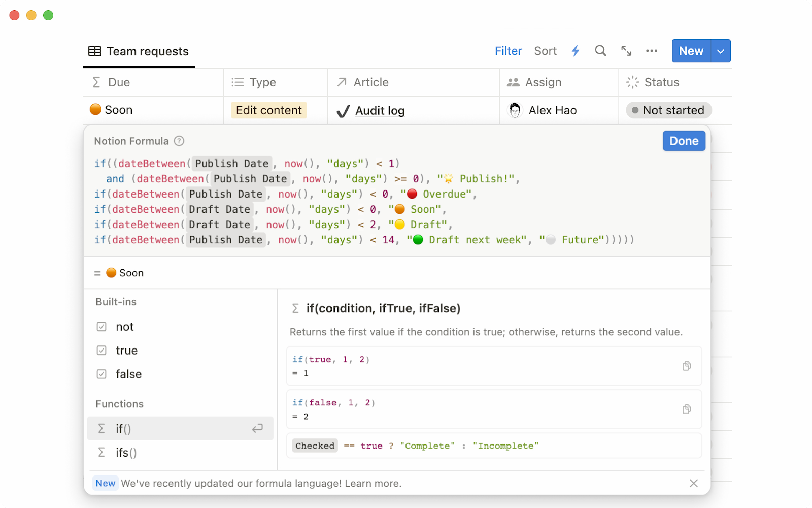Click the sparkle icon on the Status column
This screenshot has height=508, width=812.
632,82
